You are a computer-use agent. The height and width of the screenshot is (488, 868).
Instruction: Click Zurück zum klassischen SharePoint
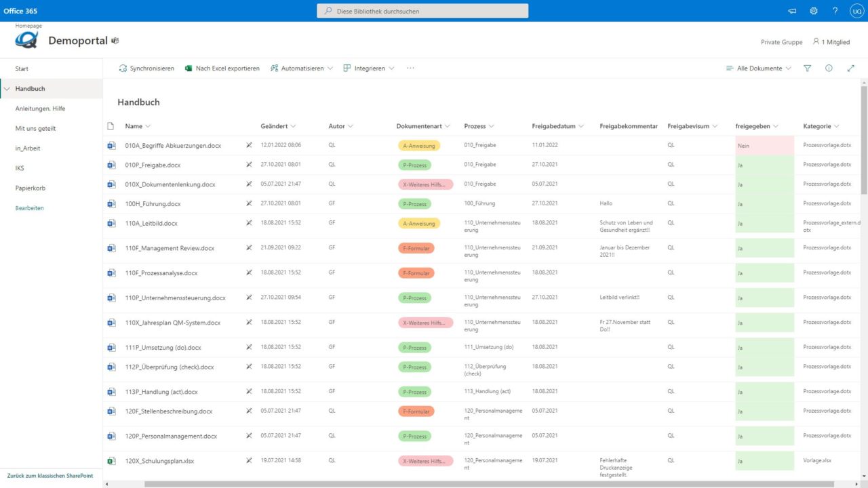tap(50, 476)
